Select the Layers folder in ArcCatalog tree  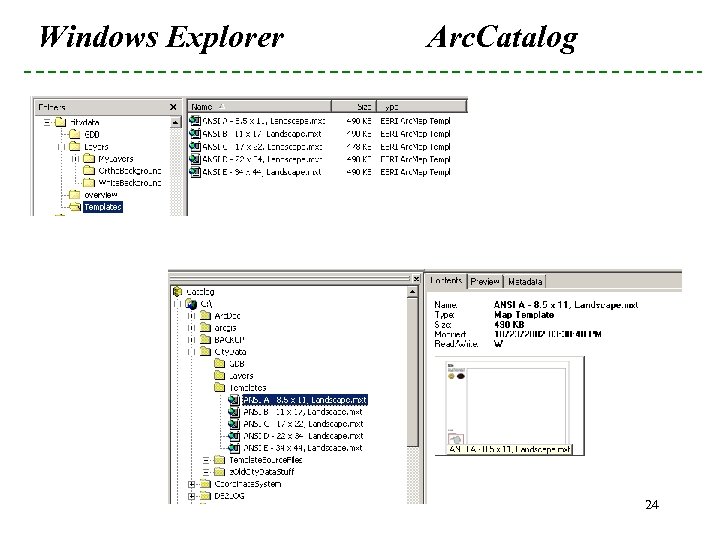pyautogui.click(x=234, y=376)
